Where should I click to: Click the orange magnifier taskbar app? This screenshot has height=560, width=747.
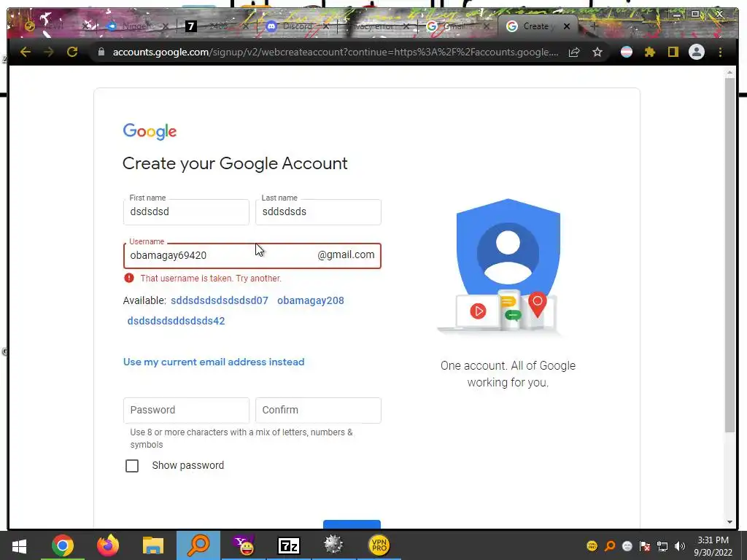[x=198, y=545]
